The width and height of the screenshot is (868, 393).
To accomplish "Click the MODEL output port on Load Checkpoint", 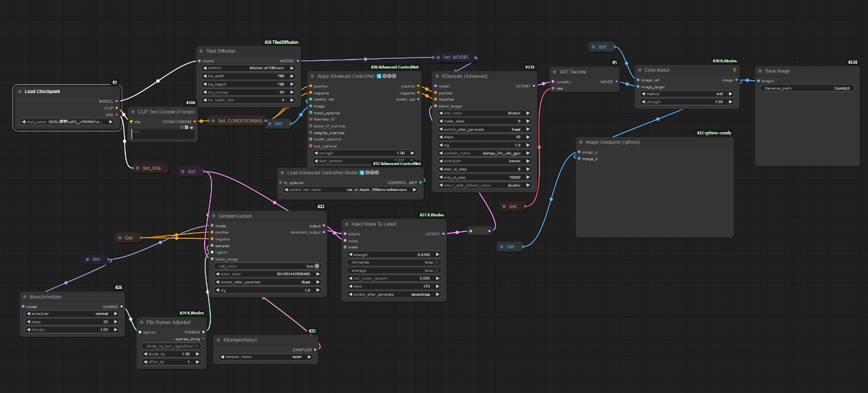I will pyautogui.click(x=117, y=101).
